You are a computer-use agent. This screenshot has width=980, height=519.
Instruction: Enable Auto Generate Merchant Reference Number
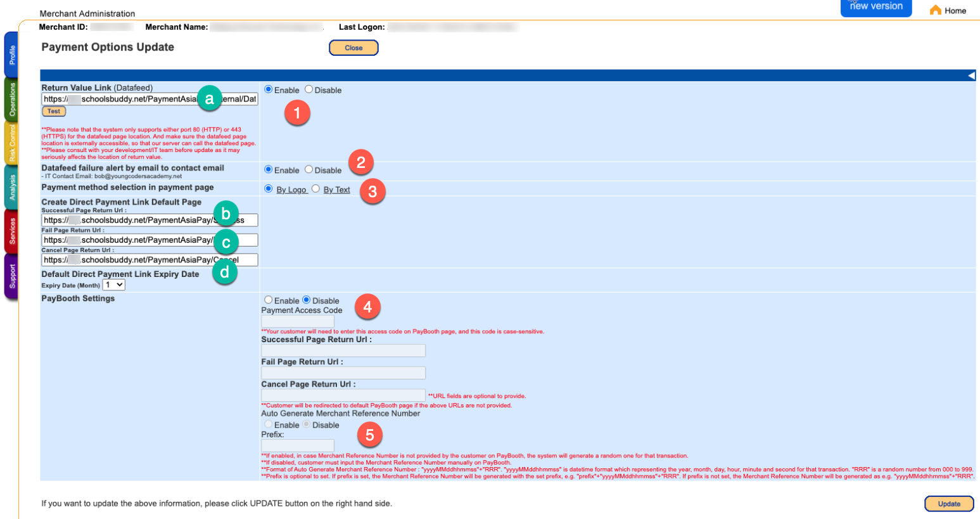click(269, 424)
